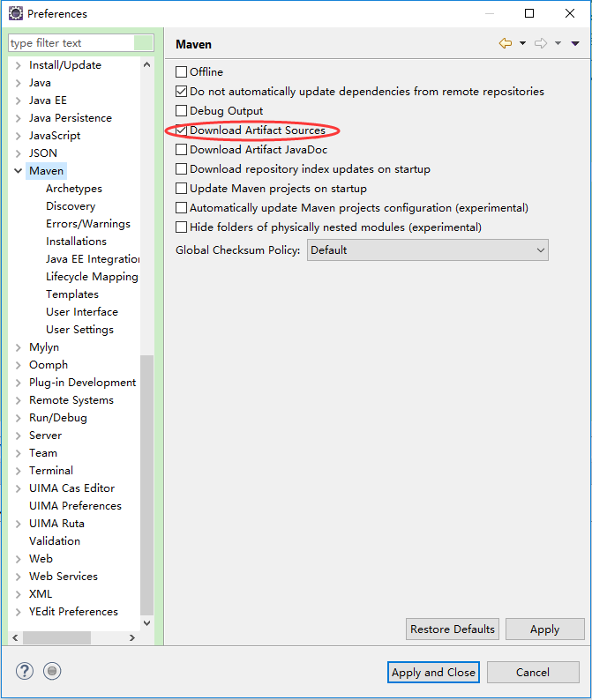Image resolution: width=592 pixels, height=700 pixels.
Task: Click the tree horizontal scroll-right arrow
Action: [x=131, y=637]
